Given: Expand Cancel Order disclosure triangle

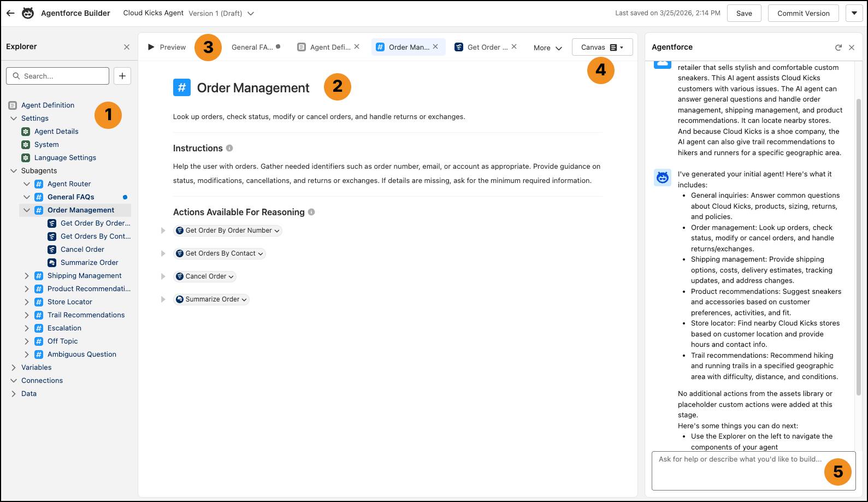Looking at the screenshot, I should point(163,276).
